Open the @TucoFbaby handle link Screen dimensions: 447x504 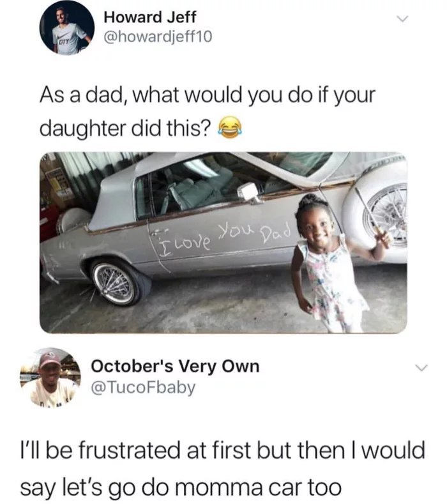143,387
